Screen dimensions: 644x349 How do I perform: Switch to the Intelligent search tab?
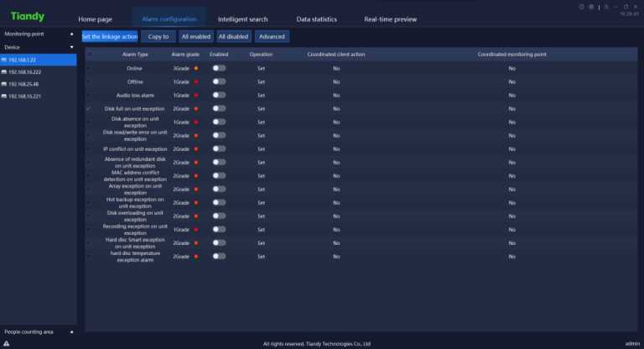pos(242,18)
